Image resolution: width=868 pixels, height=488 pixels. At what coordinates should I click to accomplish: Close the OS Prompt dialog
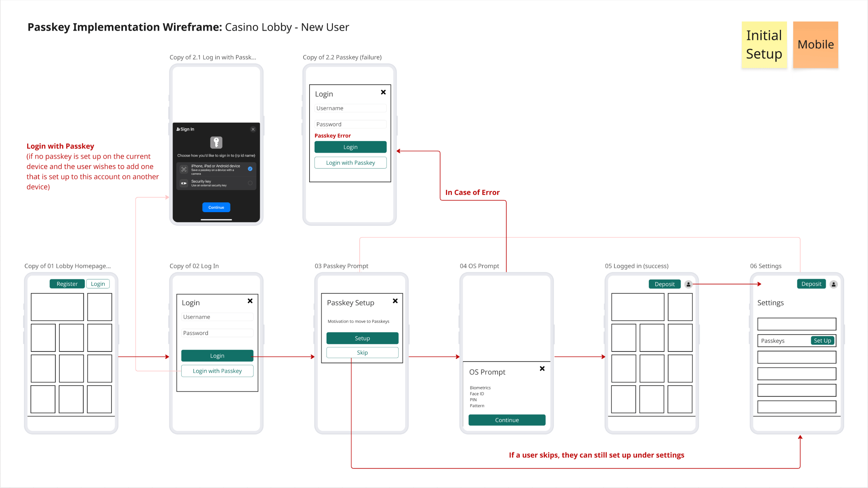542,369
